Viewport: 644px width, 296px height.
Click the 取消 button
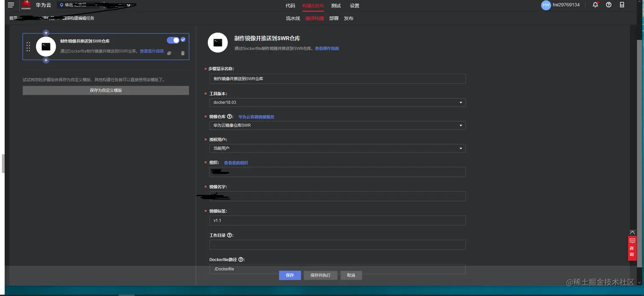tap(351, 275)
